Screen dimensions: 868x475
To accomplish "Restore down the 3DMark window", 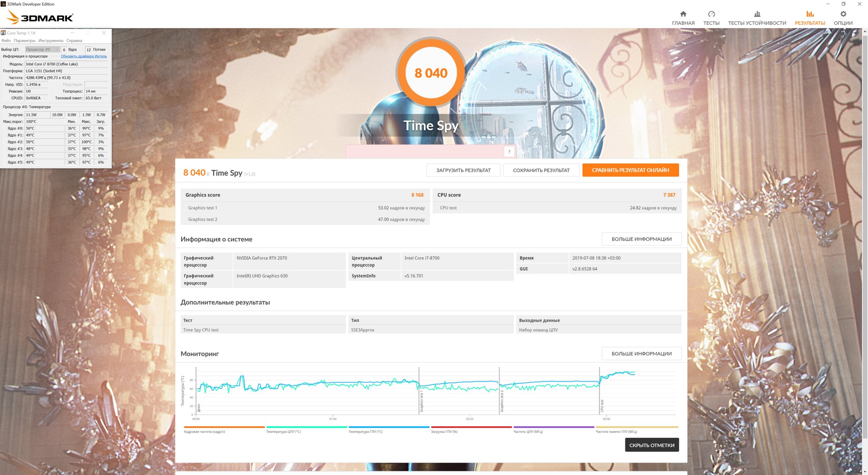I will [x=843, y=4].
